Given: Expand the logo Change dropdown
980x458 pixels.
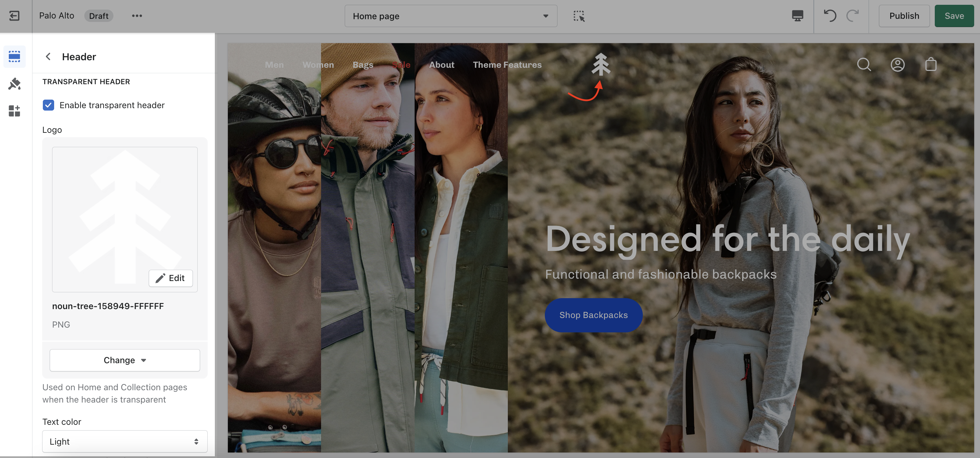Looking at the screenshot, I should point(125,360).
